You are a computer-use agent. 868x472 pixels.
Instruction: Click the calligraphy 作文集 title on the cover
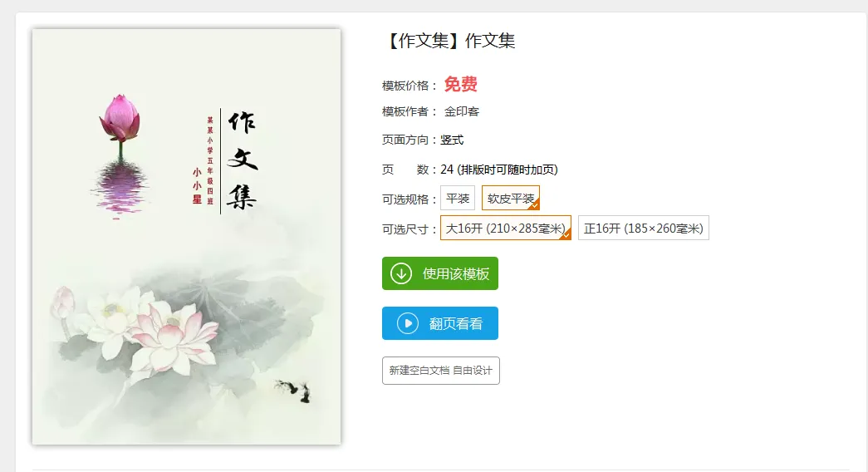point(243,160)
